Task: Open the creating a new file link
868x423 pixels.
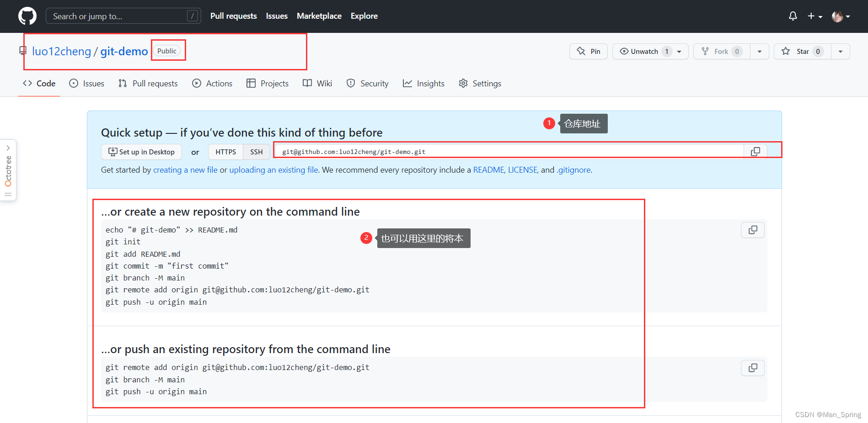Action: [x=185, y=170]
